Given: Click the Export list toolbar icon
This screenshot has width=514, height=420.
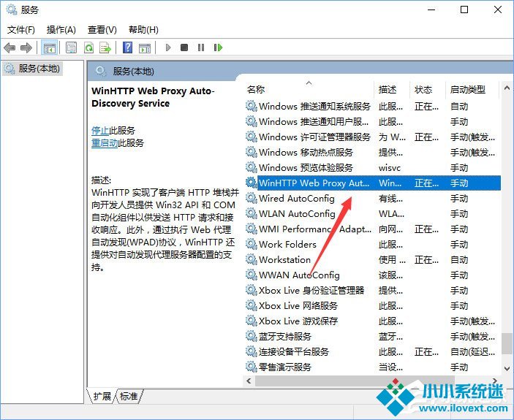Looking at the screenshot, I should click(x=105, y=47).
